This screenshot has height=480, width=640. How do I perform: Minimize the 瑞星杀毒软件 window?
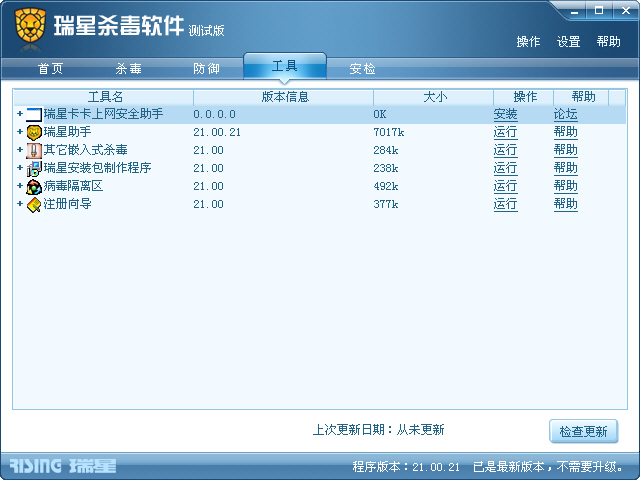tap(574, 11)
